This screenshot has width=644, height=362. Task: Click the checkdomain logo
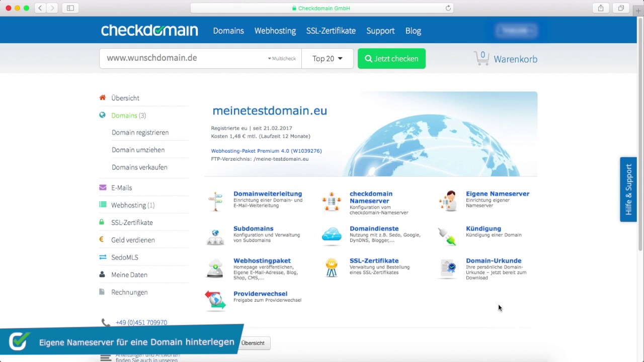coord(149,31)
